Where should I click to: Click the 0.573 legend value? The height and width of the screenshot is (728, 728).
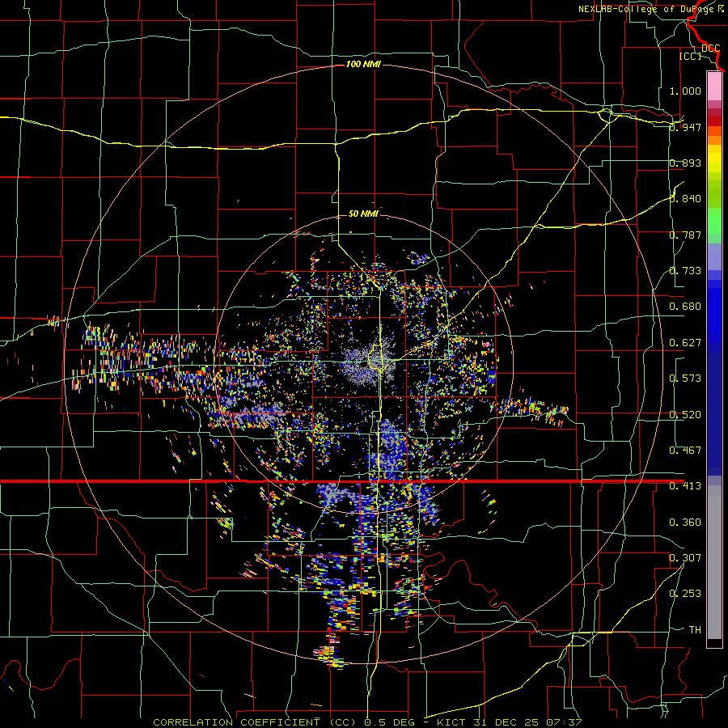coord(685,379)
